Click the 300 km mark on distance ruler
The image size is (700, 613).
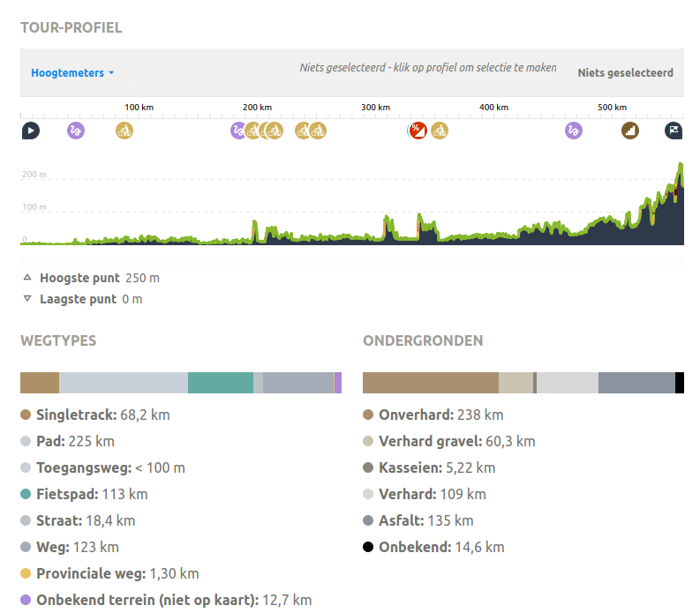(x=375, y=108)
